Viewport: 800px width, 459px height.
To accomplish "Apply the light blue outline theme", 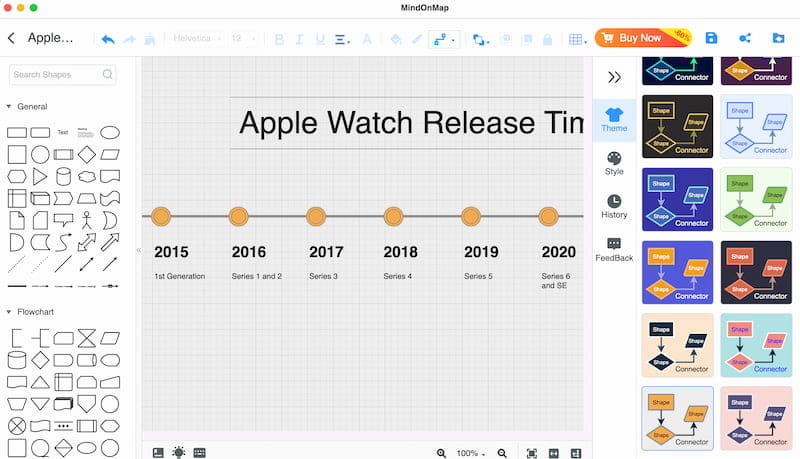I will [756, 126].
